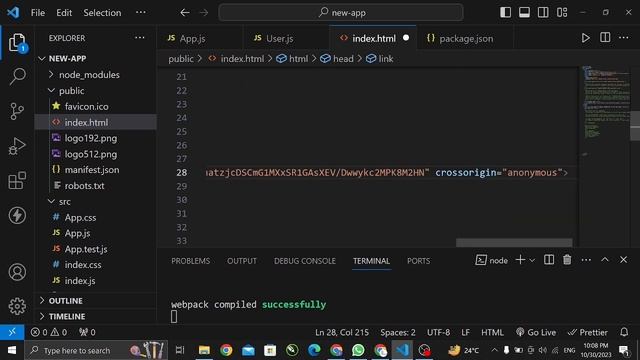The height and width of the screenshot is (360, 640).
Task: Click the Prettier status item
Action: (x=588, y=332)
